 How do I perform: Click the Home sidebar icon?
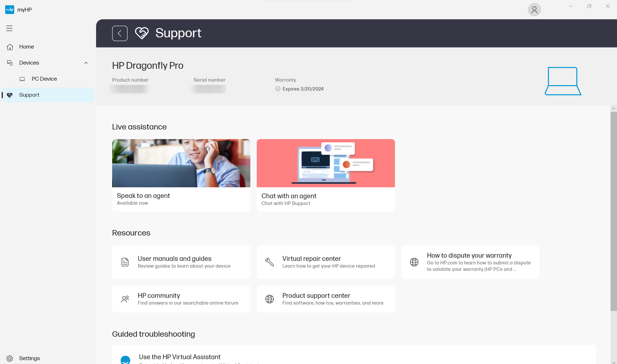pyautogui.click(x=10, y=46)
